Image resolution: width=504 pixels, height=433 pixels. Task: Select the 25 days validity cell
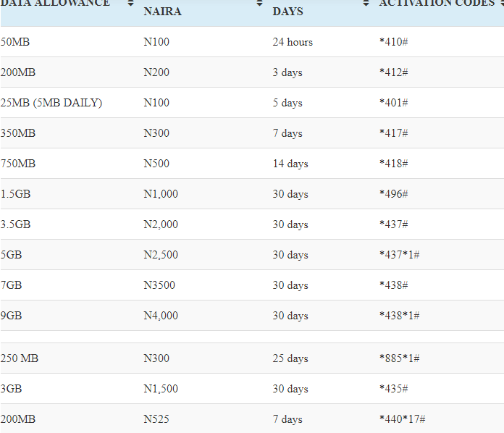(x=290, y=358)
